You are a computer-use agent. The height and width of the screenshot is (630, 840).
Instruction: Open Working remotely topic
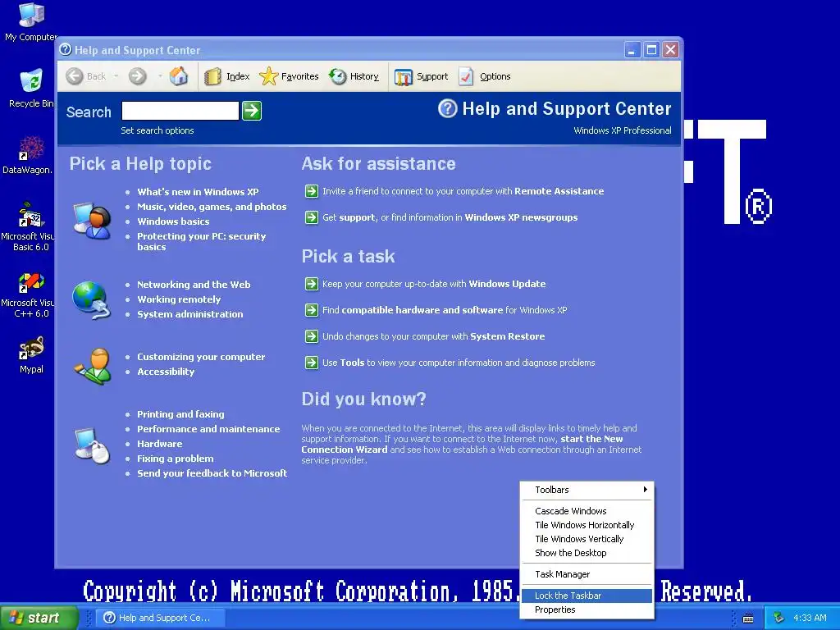pos(179,299)
